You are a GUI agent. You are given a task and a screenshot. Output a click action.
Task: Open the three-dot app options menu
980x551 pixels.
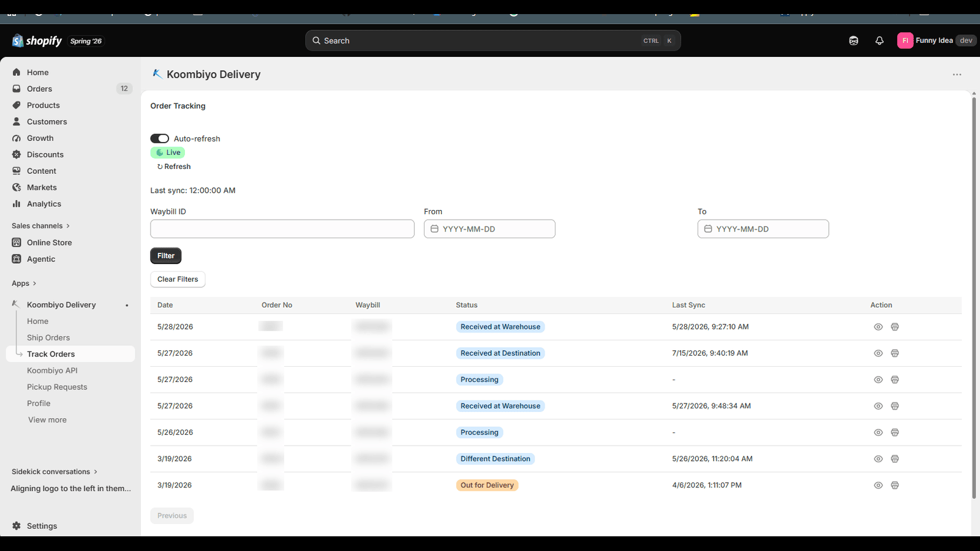pos(957,74)
